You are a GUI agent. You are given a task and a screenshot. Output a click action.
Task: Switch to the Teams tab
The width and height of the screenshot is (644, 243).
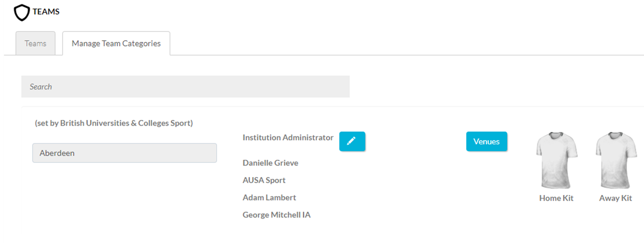[36, 43]
